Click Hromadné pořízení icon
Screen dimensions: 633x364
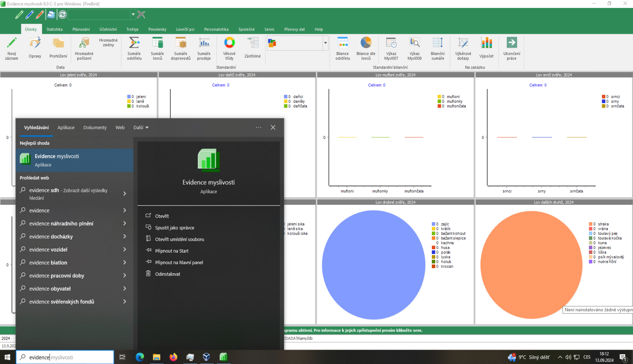84,43
